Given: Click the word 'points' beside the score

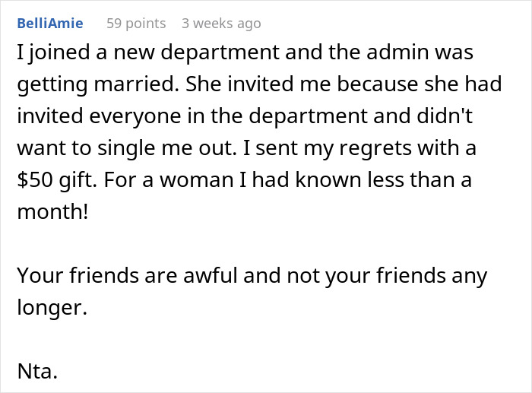Looking at the screenshot, I should (x=144, y=24).
